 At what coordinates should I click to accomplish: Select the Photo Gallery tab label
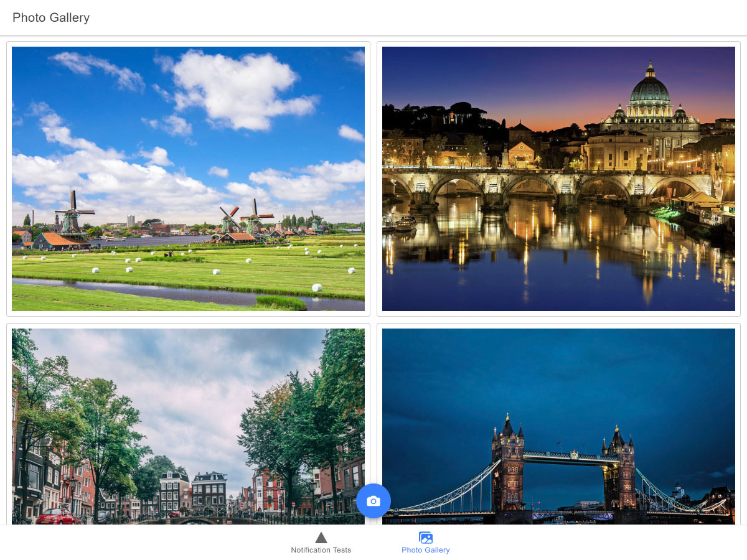click(x=426, y=550)
